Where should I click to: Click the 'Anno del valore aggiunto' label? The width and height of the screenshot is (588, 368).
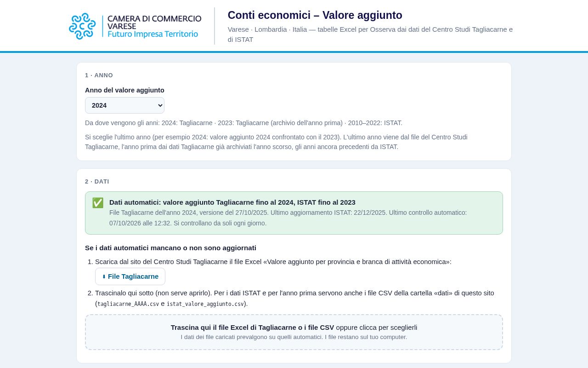[124, 90]
